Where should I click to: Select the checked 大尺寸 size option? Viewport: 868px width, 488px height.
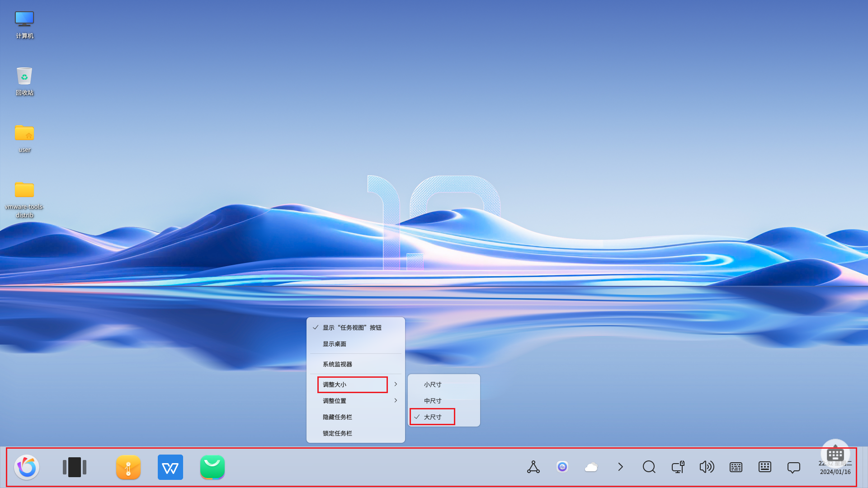coord(444,417)
